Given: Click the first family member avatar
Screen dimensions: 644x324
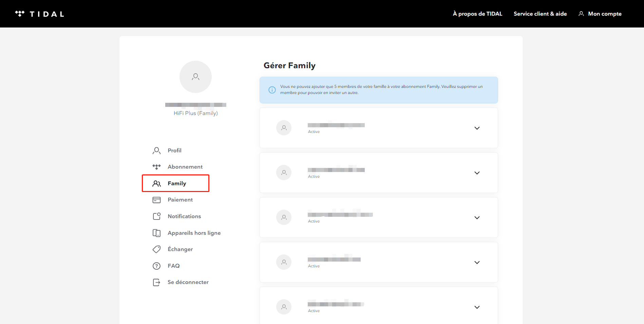Looking at the screenshot, I should tap(284, 128).
